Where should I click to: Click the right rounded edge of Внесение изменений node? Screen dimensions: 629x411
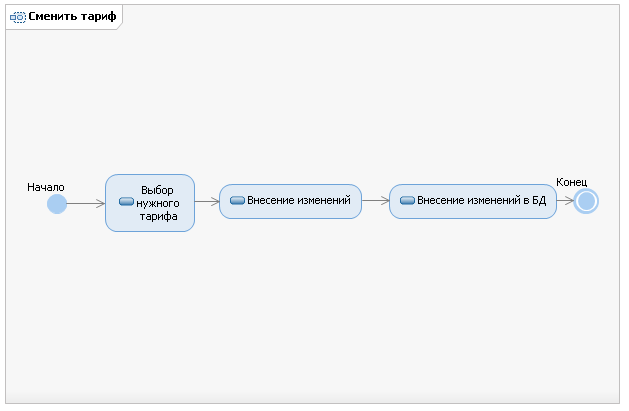[361, 201]
